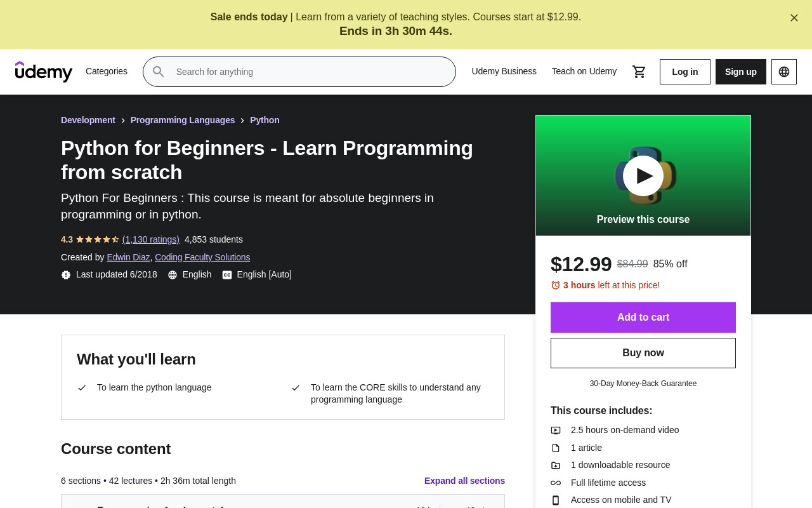Image resolution: width=812 pixels, height=508 pixels.
Task: Click the lifetime access infinity icon
Action: [x=556, y=483]
